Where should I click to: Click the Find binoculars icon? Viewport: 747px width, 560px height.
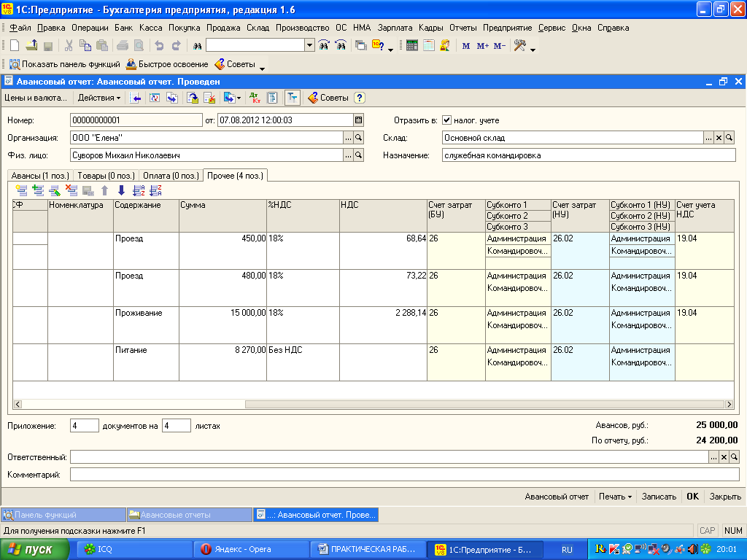pos(197,46)
